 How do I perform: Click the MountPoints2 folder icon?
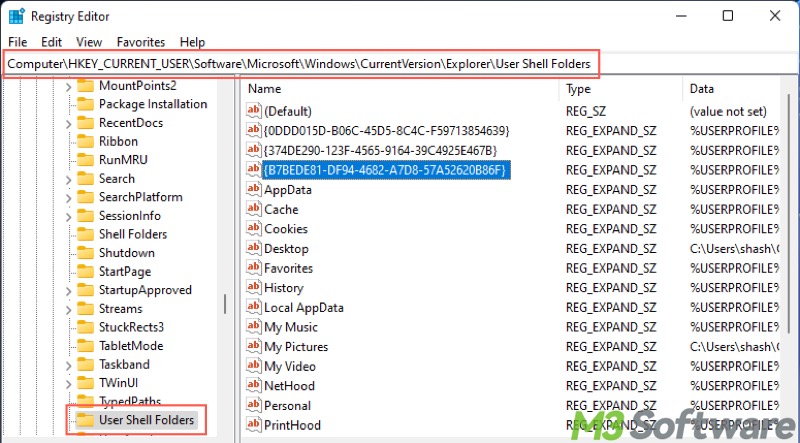pyautogui.click(x=85, y=86)
